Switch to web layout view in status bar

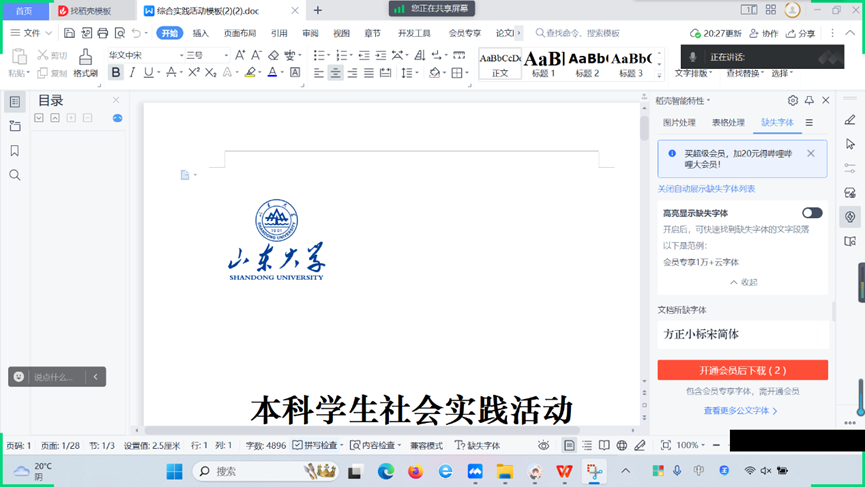coord(622,445)
